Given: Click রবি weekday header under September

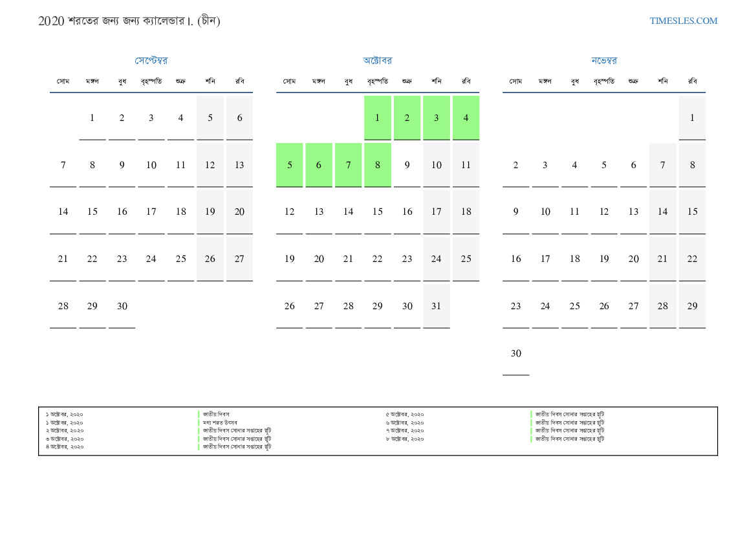Looking at the screenshot, I should (x=240, y=81).
